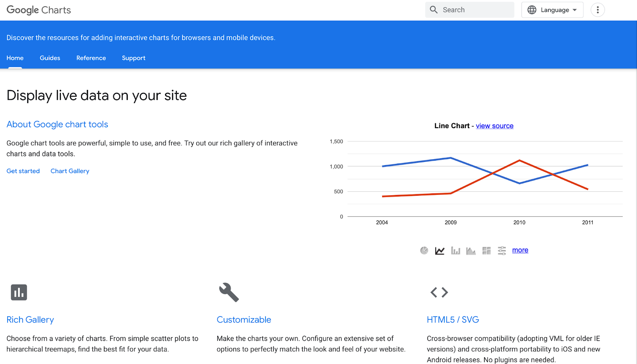Click the 2004 x-axis label
The width and height of the screenshot is (637, 364).
coord(382,222)
